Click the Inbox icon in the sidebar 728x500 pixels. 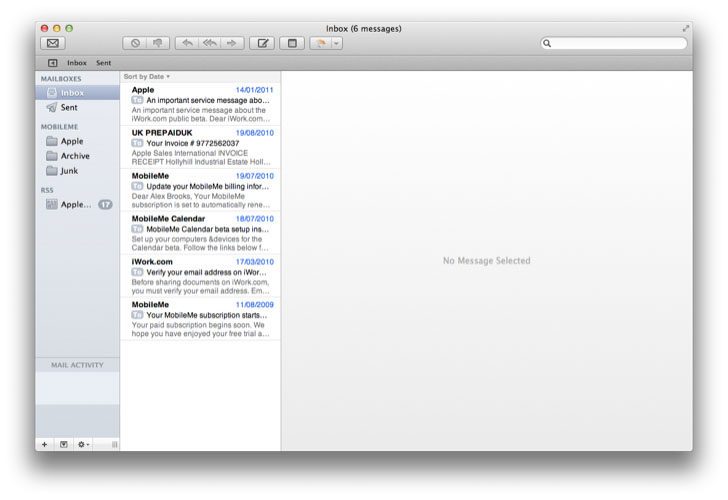(x=52, y=92)
